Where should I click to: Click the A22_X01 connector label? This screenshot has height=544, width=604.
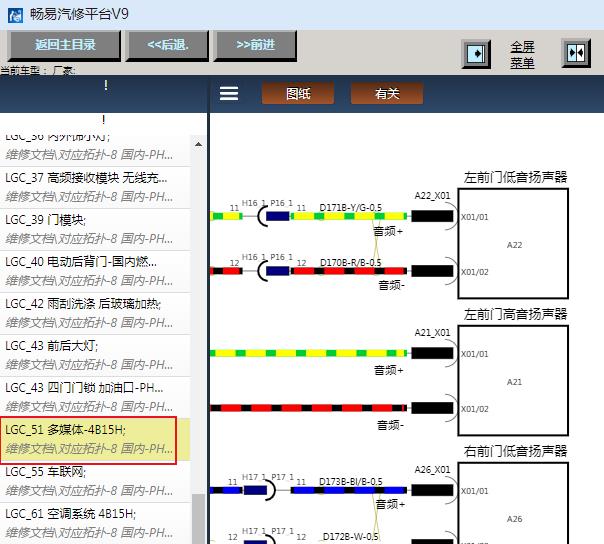click(x=432, y=196)
